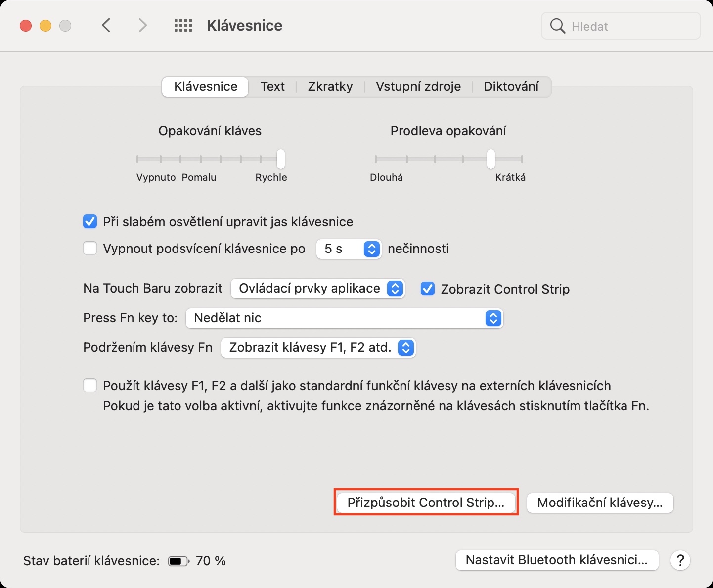Image resolution: width=713 pixels, height=588 pixels.
Task: Toggle keyboard brightness adjustment in low light
Action: (x=90, y=222)
